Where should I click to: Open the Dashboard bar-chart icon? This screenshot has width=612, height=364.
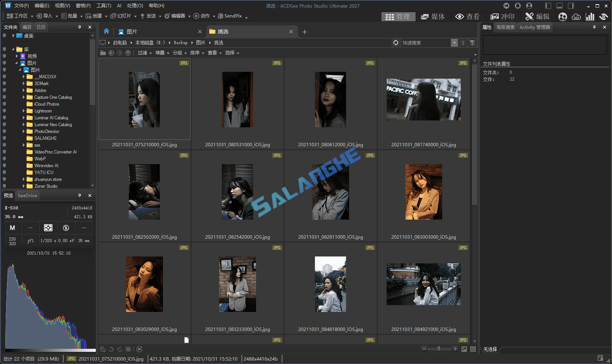coord(590,17)
